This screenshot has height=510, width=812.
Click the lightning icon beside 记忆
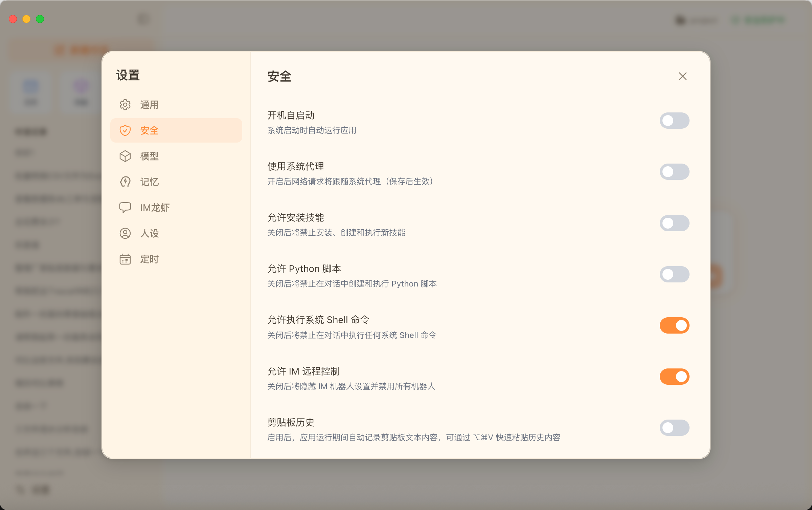coord(125,182)
